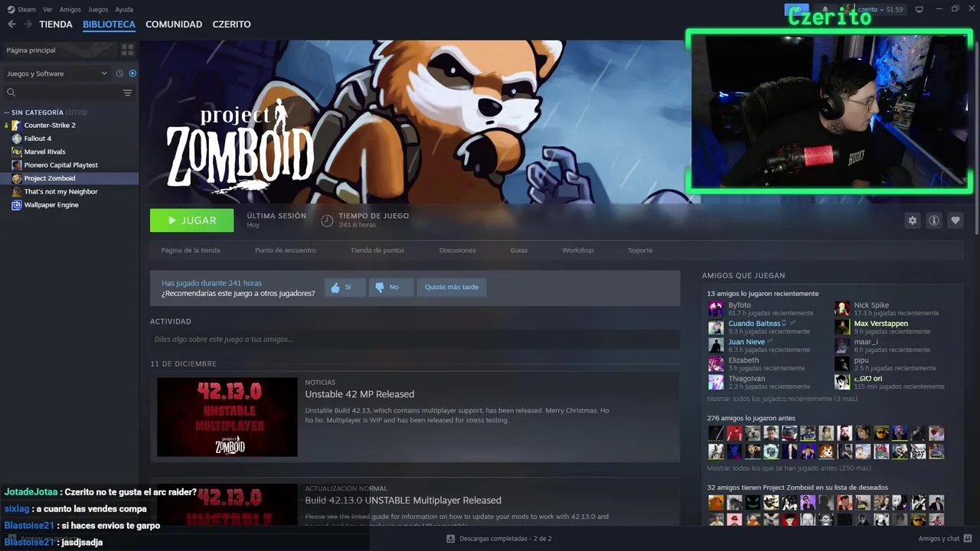Go to COMUNIDAD section
980x551 pixels.
174,24
